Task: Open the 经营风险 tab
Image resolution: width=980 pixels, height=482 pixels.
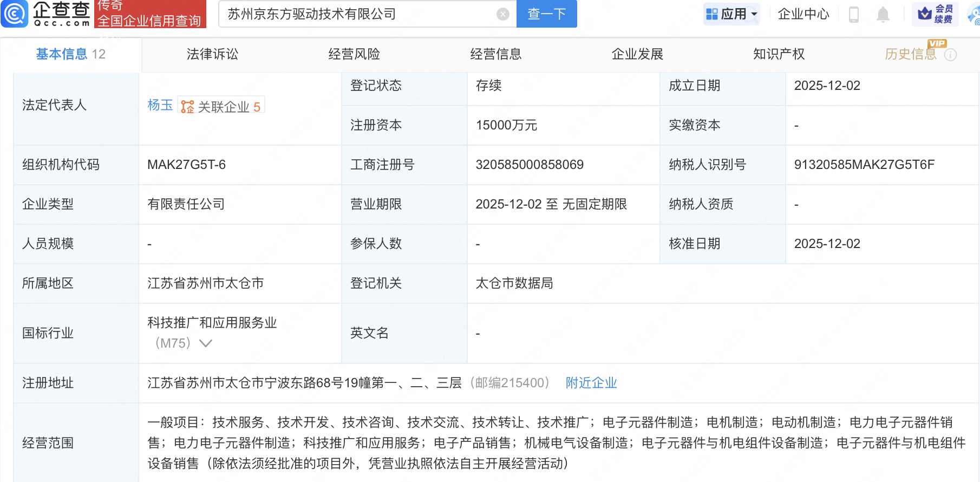Action: click(354, 54)
